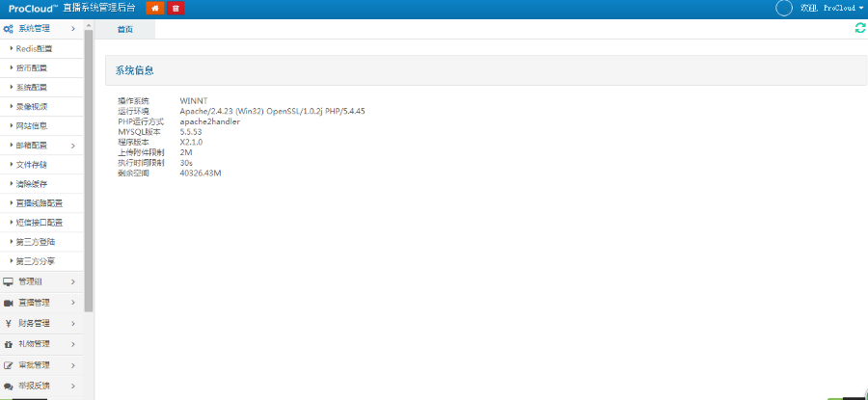The height and width of the screenshot is (400, 868).
Task: Click the Apache/2.4.23 runtime environment value
Action: pos(272,111)
